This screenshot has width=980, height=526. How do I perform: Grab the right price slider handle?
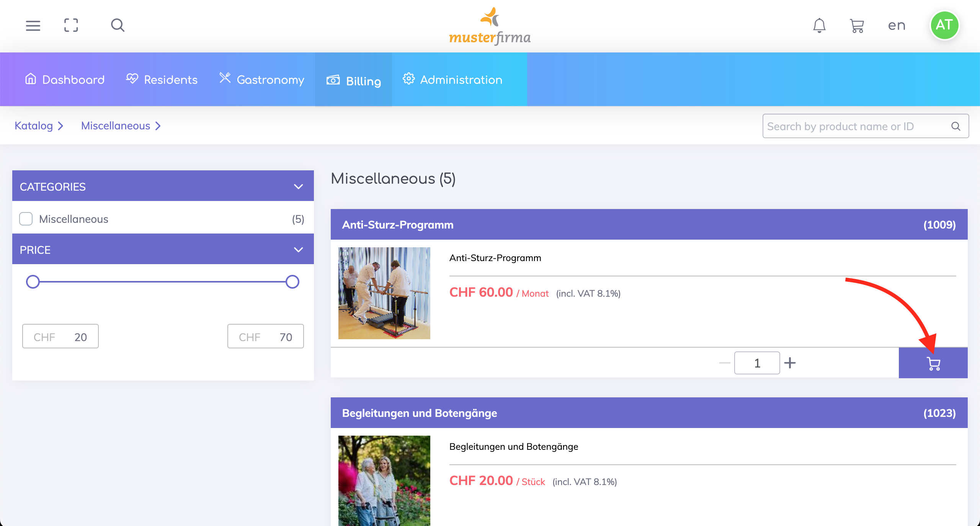point(292,282)
